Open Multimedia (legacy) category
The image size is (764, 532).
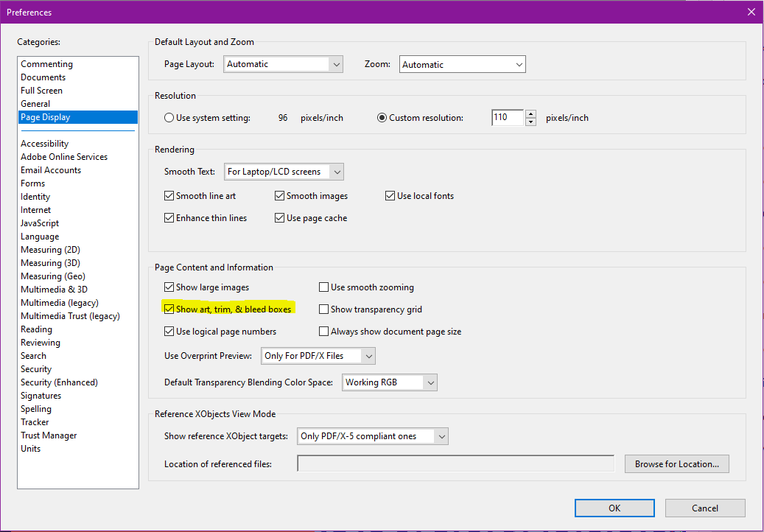click(x=60, y=303)
